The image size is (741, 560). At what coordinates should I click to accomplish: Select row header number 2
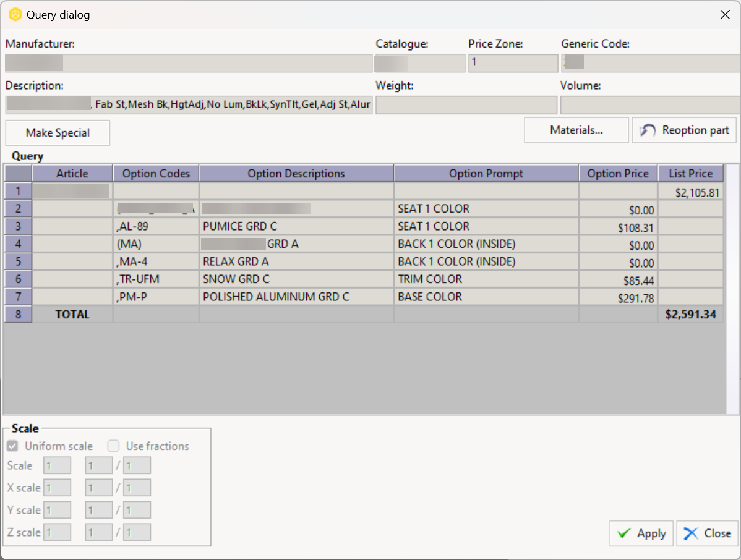coord(18,209)
